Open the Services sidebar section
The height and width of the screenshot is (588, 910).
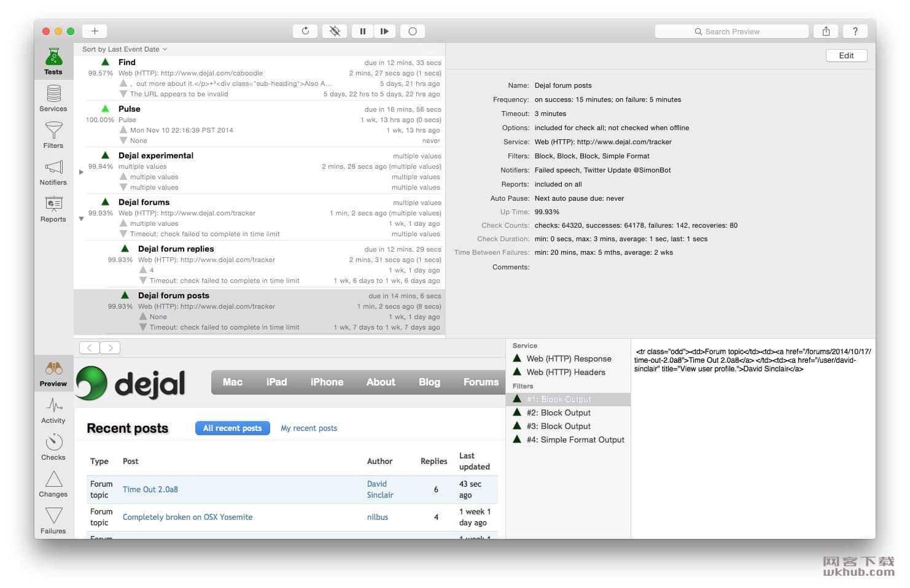[53, 98]
